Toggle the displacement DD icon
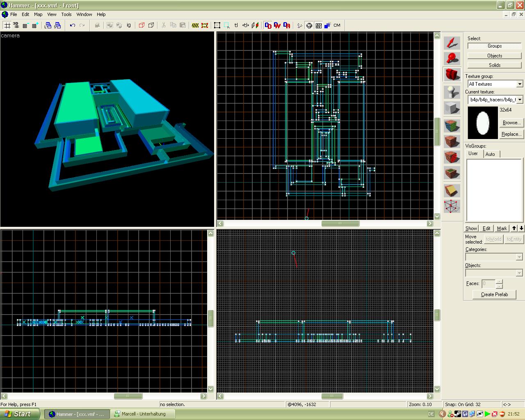The width and height of the screenshot is (525, 420). (x=268, y=25)
